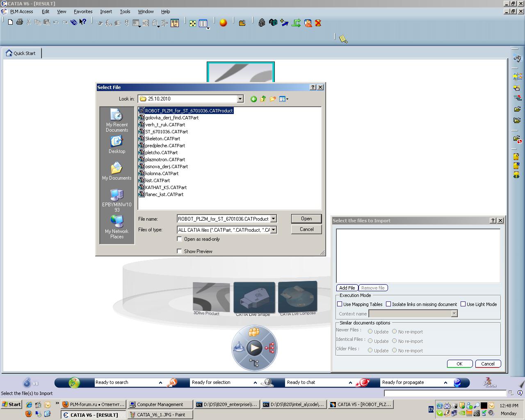Click the blue P propagate icon in bottom bar
The height and width of the screenshot is (420, 525).
click(457, 383)
